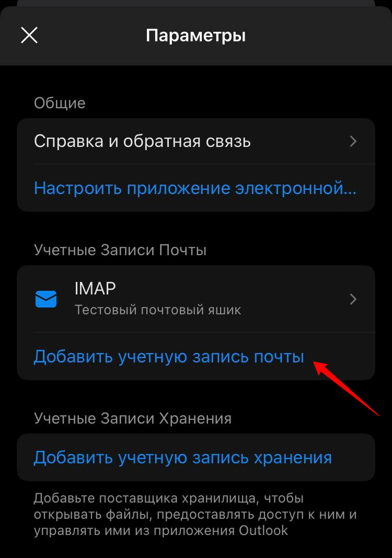Screen dimensions: 392x558
Task: Choose Добавить учетную запись почты
Action: pos(169,356)
